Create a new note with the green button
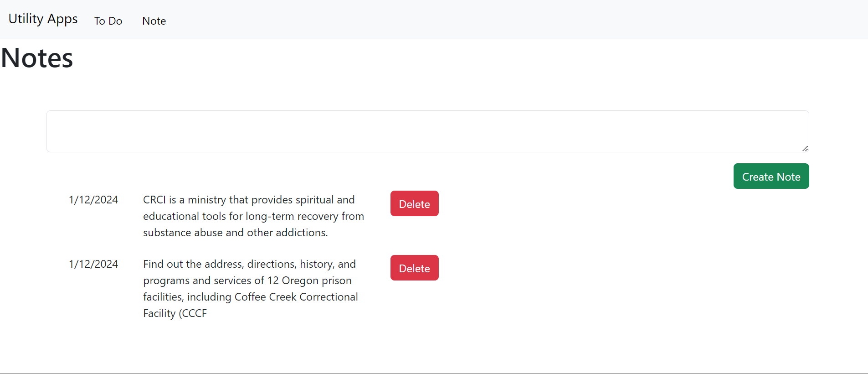 [x=771, y=177]
